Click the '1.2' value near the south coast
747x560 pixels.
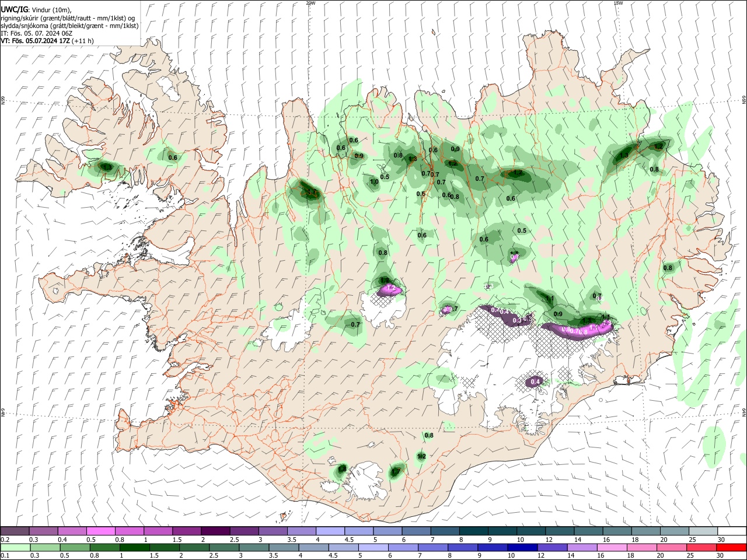click(x=421, y=456)
